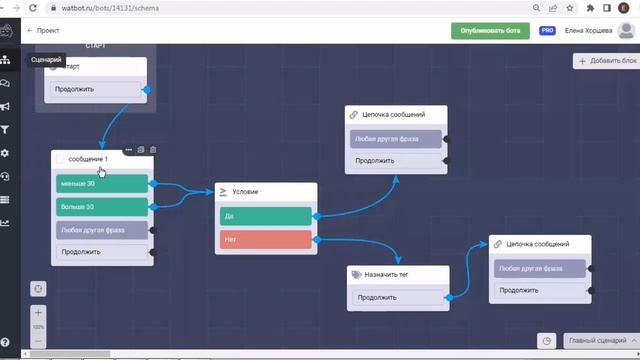This screenshot has width=640, height=360.
Task: Open the funnel filter icon in sidebar
Action: [x=5, y=130]
